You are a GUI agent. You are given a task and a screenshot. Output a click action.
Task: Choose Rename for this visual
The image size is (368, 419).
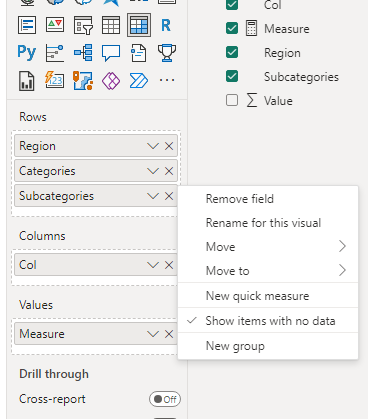point(268,223)
